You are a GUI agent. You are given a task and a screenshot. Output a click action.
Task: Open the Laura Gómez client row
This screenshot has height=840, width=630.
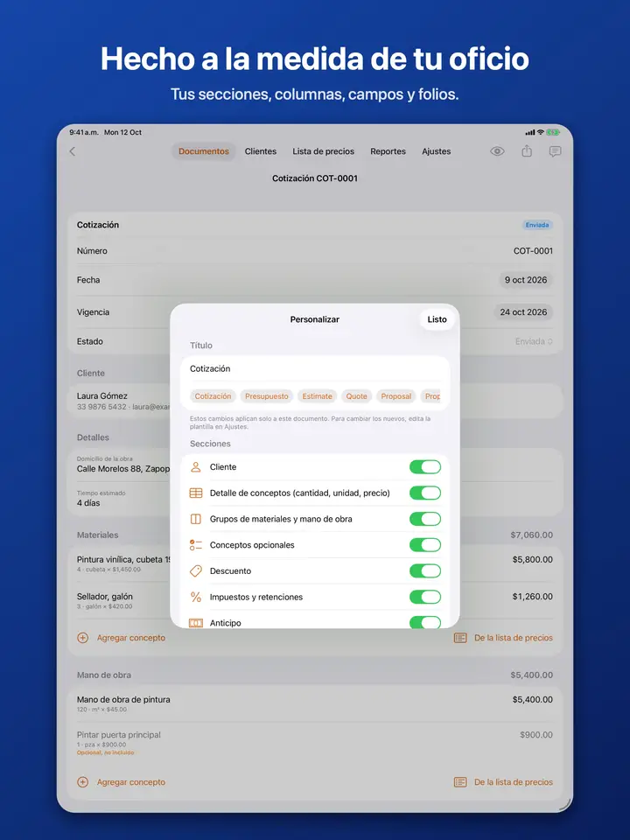point(315,401)
